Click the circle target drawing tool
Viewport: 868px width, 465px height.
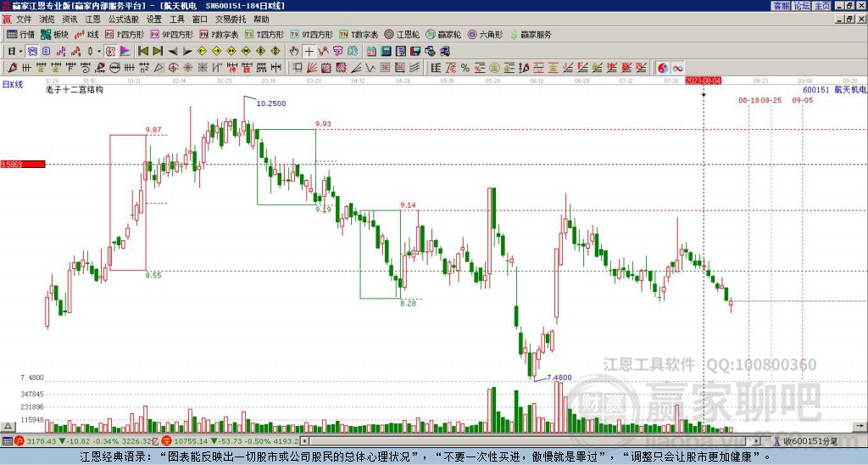[173, 68]
